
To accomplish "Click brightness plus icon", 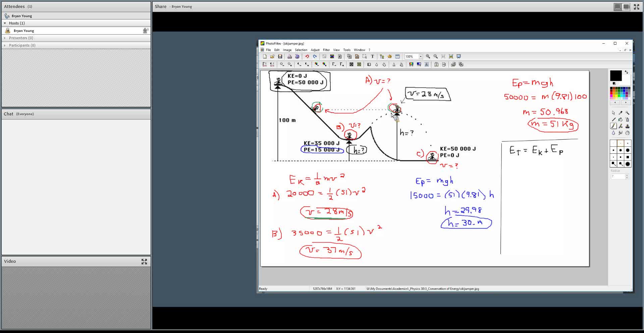I will (x=290, y=64).
